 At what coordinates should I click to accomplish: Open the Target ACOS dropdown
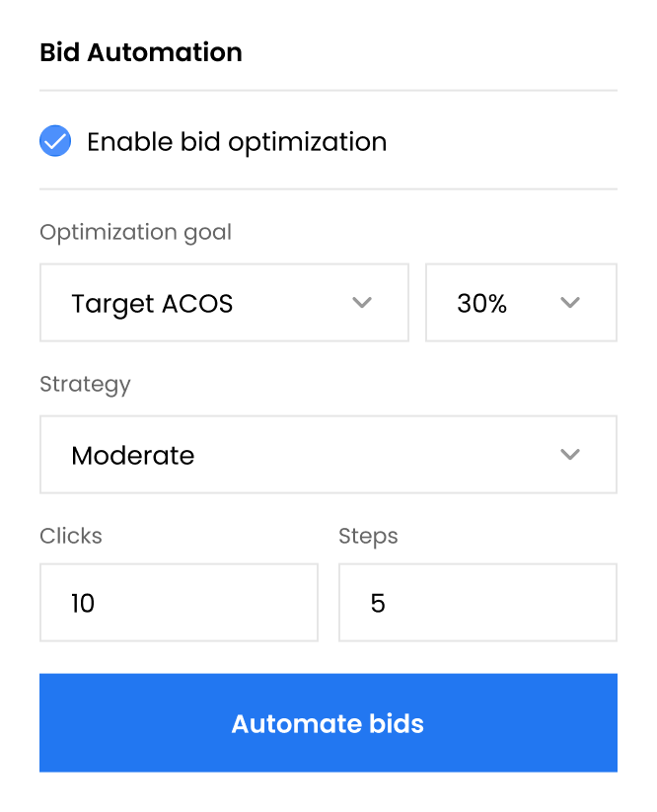pyautogui.click(x=224, y=303)
